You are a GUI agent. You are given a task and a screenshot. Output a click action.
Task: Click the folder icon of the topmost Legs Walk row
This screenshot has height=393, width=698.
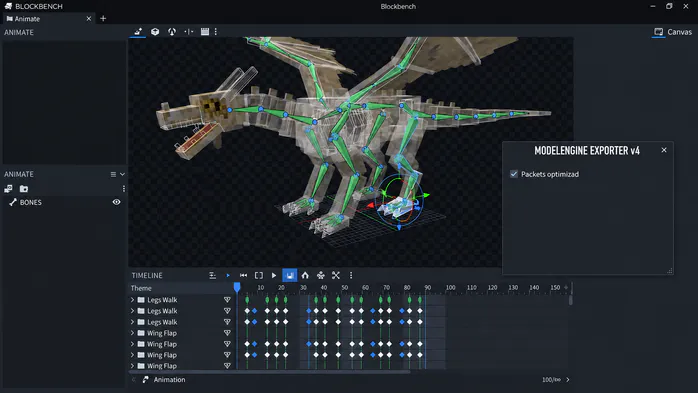pyautogui.click(x=141, y=300)
